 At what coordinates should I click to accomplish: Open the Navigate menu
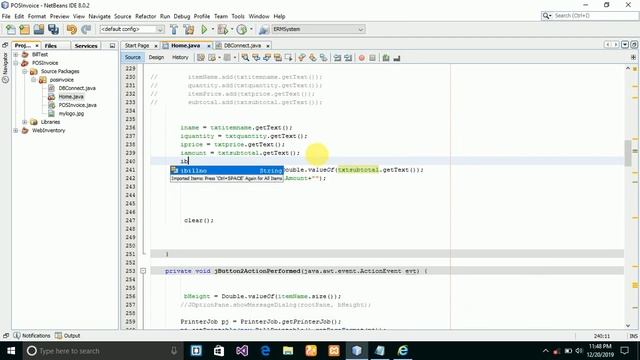tap(100, 16)
